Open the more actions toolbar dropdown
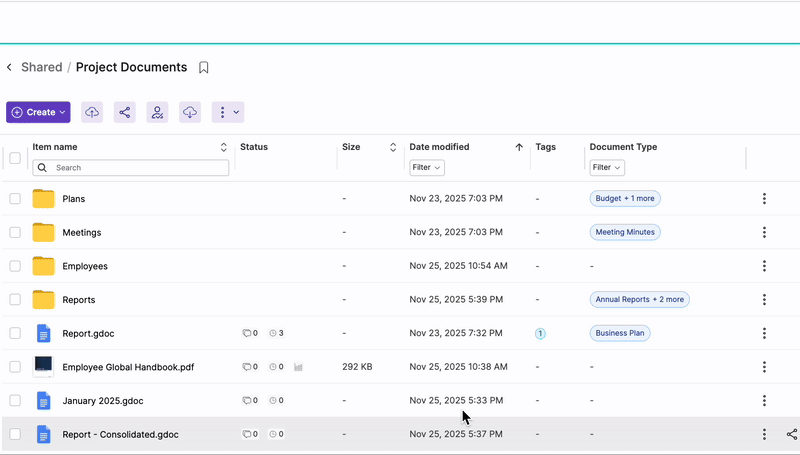This screenshot has height=455, width=800. (228, 113)
